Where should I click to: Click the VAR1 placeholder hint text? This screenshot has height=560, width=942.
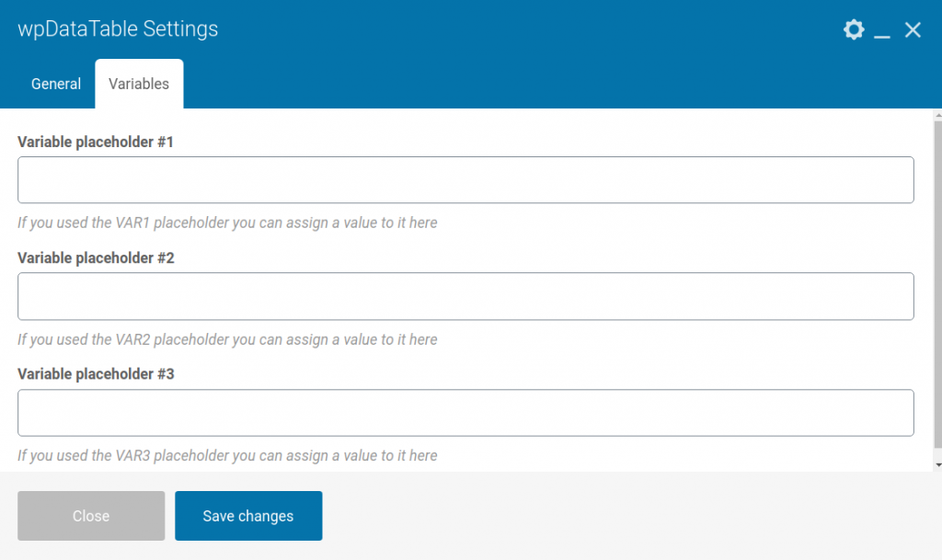pos(227,223)
